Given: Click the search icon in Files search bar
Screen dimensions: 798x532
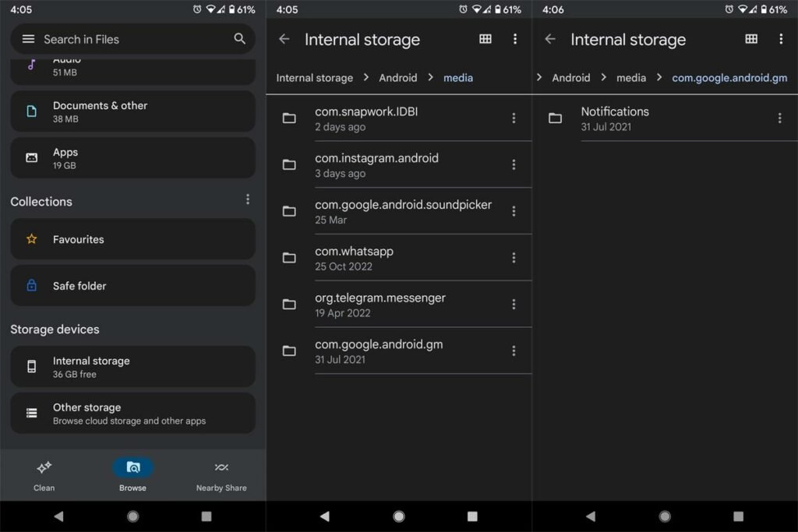Looking at the screenshot, I should 238,39.
